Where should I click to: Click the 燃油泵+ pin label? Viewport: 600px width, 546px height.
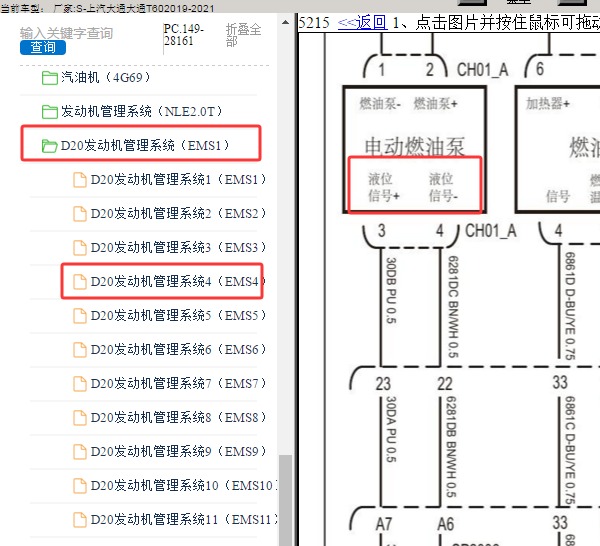click(435, 103)
